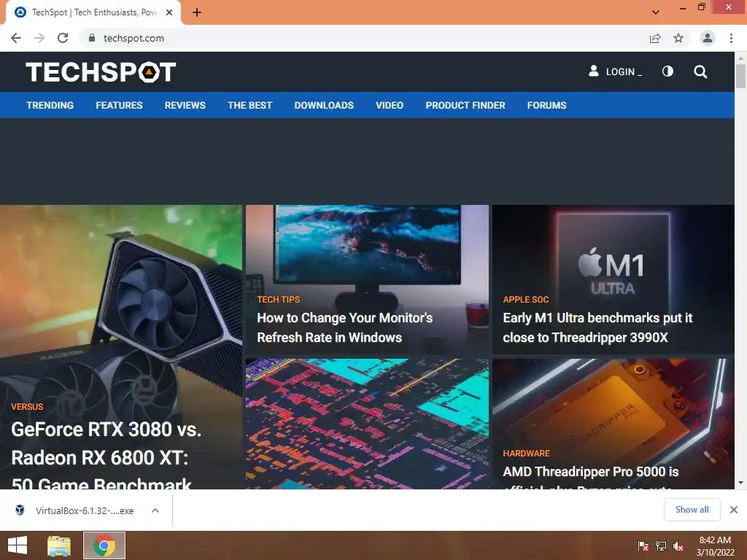Click Show all downloads button
The width and height of the screenshot is (747, 560).
pos(692,510)
